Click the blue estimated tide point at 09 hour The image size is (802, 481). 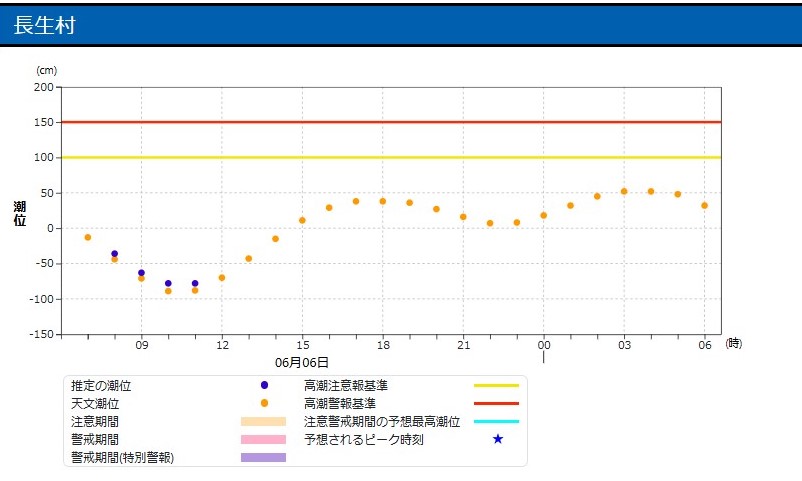tap(142, 273)
